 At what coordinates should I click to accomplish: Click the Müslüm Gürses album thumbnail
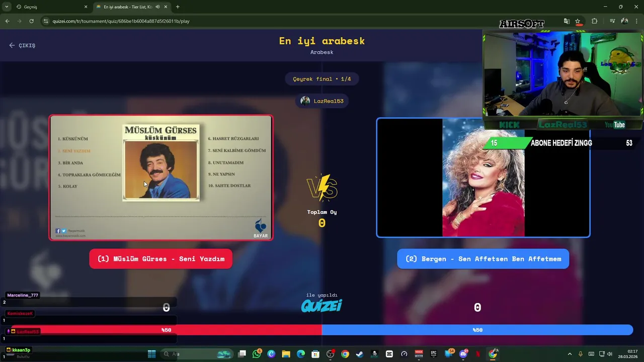click(161, 177)
